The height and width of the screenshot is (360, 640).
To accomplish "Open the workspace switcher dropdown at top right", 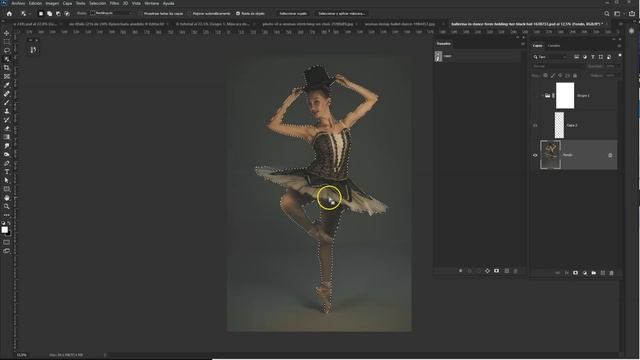I will [x=619, y=13].
